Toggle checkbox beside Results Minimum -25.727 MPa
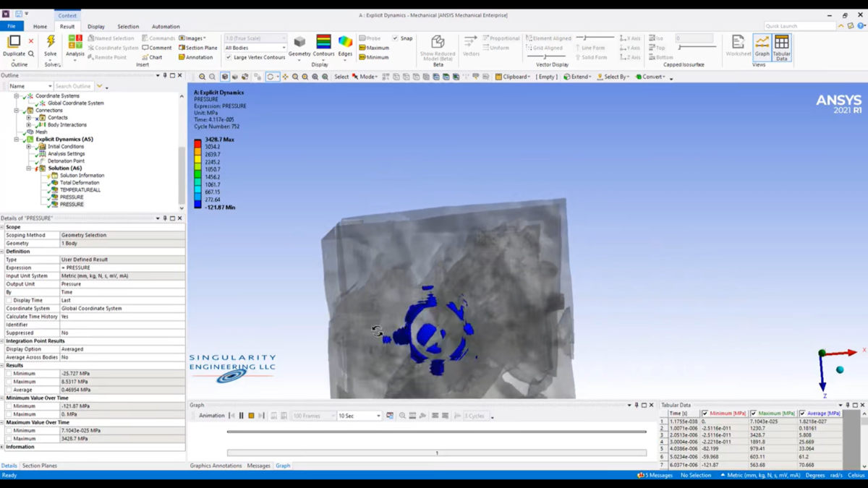 pos(9,374)
